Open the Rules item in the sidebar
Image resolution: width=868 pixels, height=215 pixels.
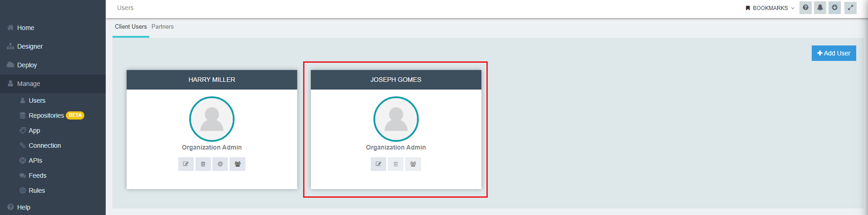[37, 190]
